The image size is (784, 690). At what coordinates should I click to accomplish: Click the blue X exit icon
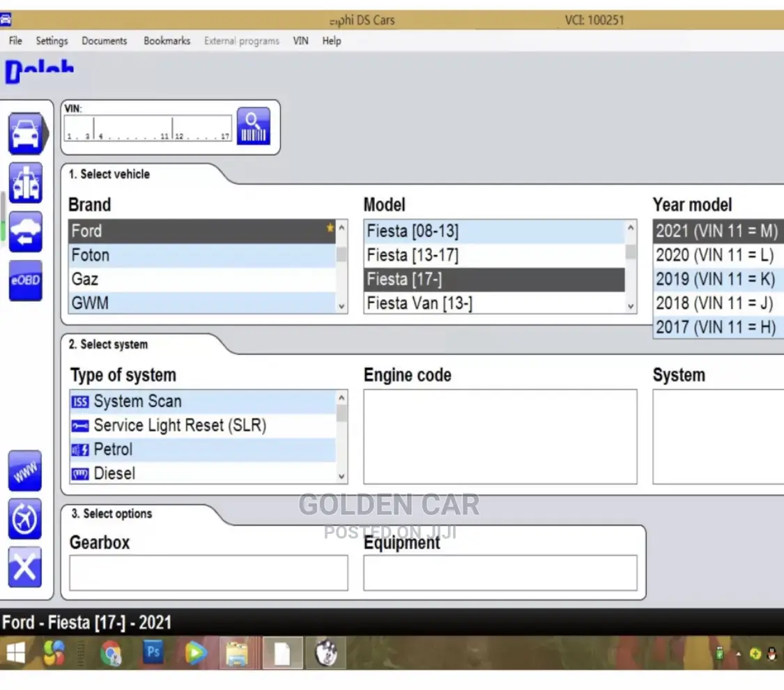tap(25, 567)
